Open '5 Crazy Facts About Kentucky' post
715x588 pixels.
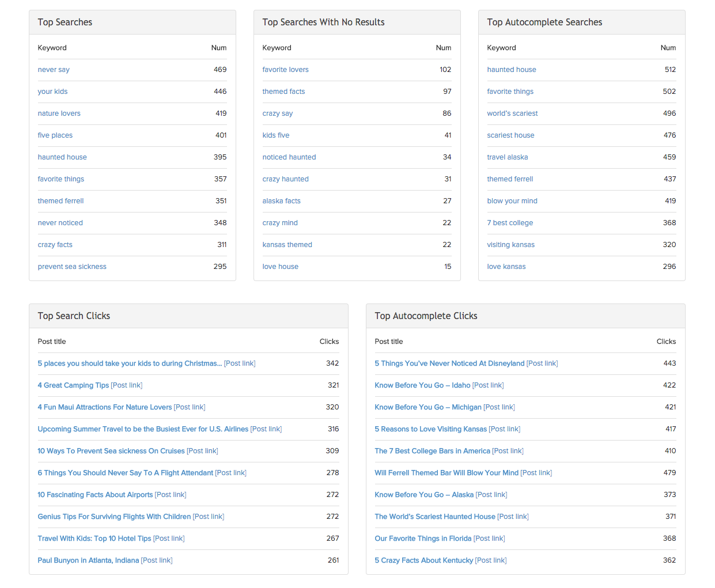(423, 560)
